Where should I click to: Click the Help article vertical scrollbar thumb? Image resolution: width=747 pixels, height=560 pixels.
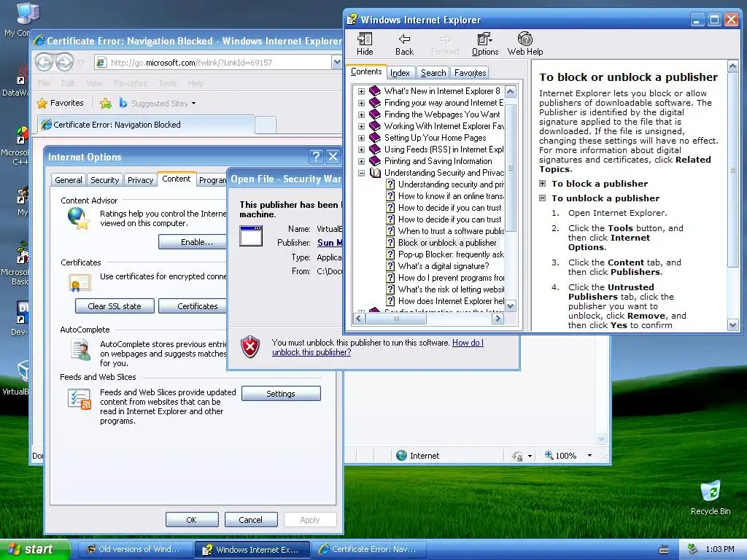pyautogui.click(x=732, y=169)
